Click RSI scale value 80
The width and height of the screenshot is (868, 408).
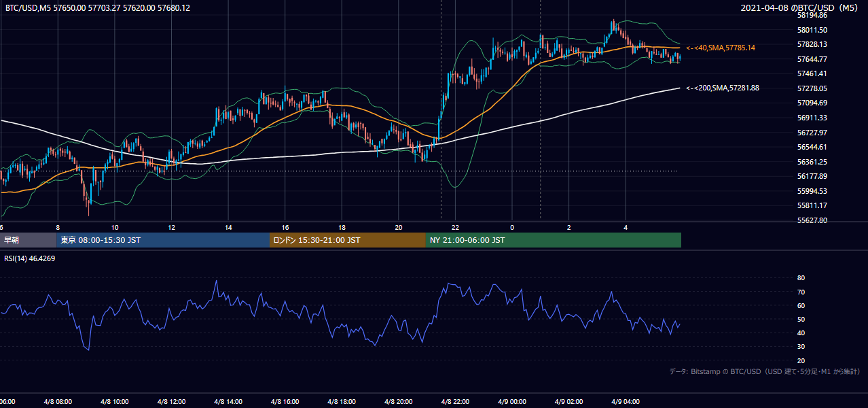(x=801, y=278)
